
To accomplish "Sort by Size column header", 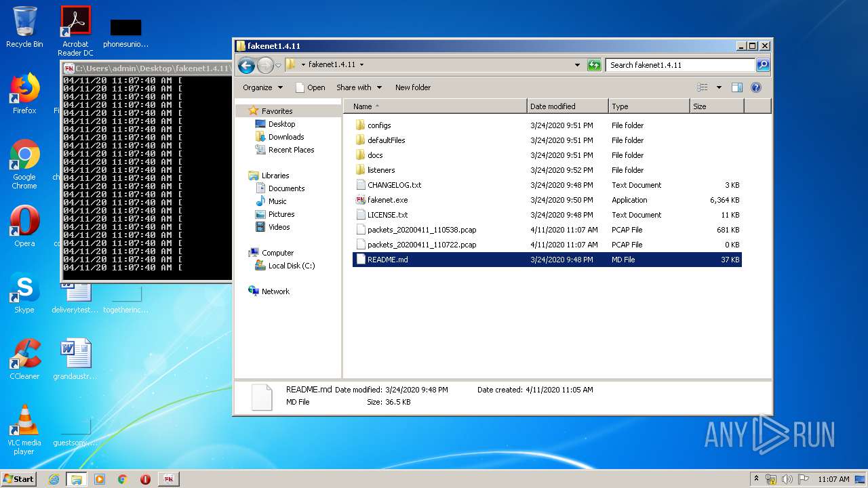I will [x=717, y=106].
